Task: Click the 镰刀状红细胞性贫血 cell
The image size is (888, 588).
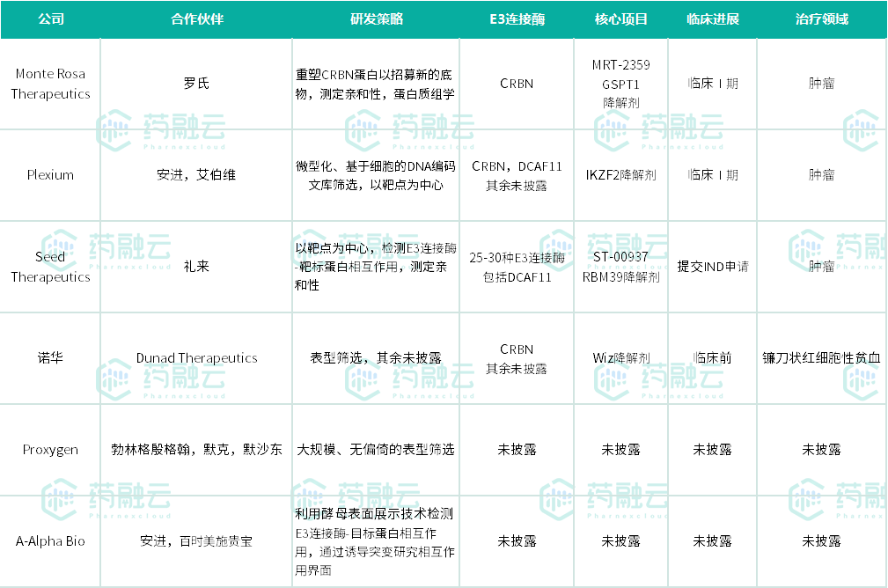Action: tap(822, 358)
